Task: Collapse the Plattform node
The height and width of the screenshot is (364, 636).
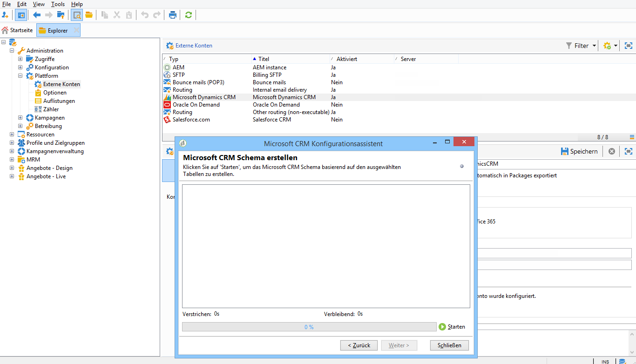Action: pyautogui.click(x=20, y=76)
